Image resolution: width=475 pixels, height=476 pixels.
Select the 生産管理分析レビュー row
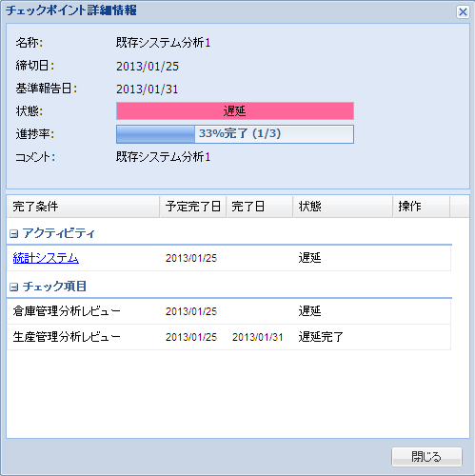pos(228,337)
